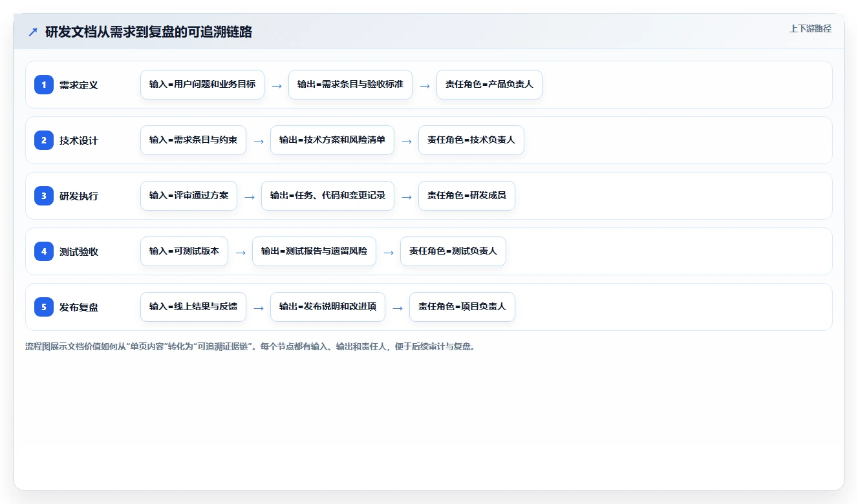Click the arrow after 输出=需求条目与验收标准
This screenshot has height=504, width=858.
(x=425, y=85)
